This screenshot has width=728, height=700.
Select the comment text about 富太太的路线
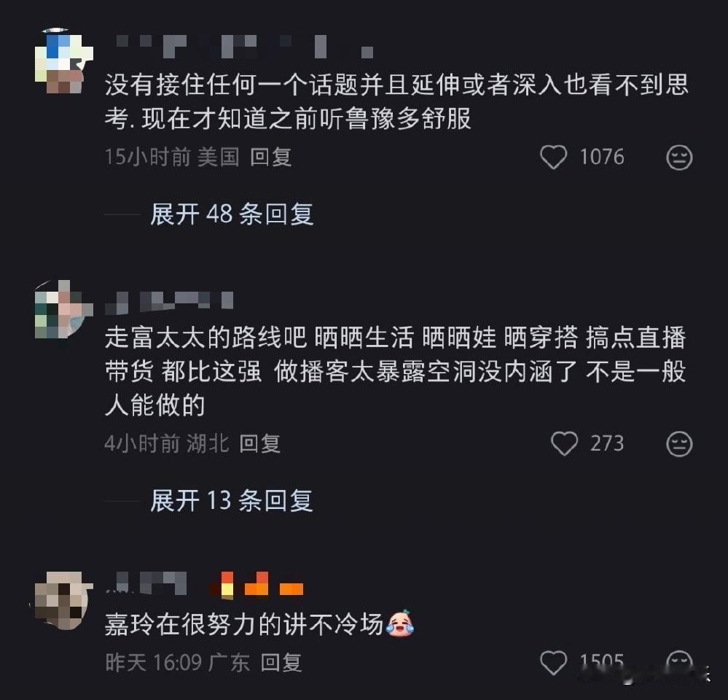click(x=395, y=370)
